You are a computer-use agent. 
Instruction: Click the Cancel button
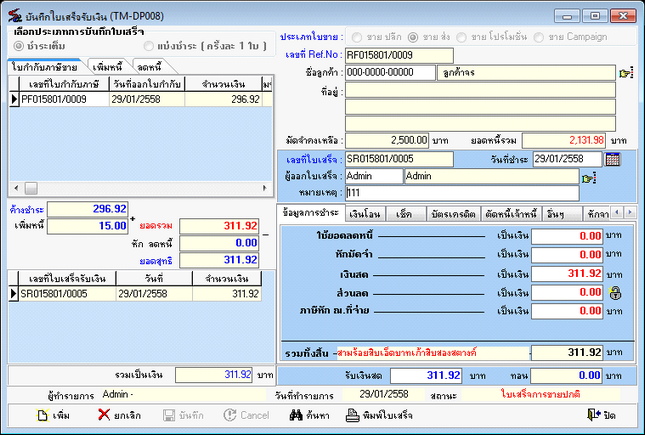(246, 415)
